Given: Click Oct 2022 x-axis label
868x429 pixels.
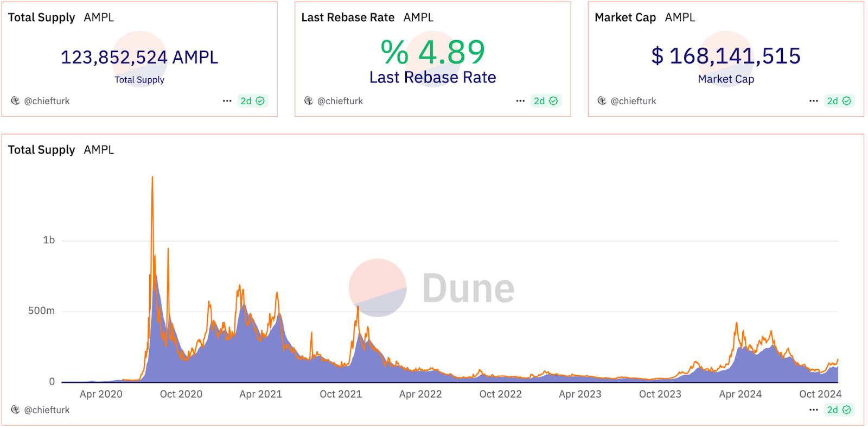Looking at the screenshot, I should coord(501,394).
